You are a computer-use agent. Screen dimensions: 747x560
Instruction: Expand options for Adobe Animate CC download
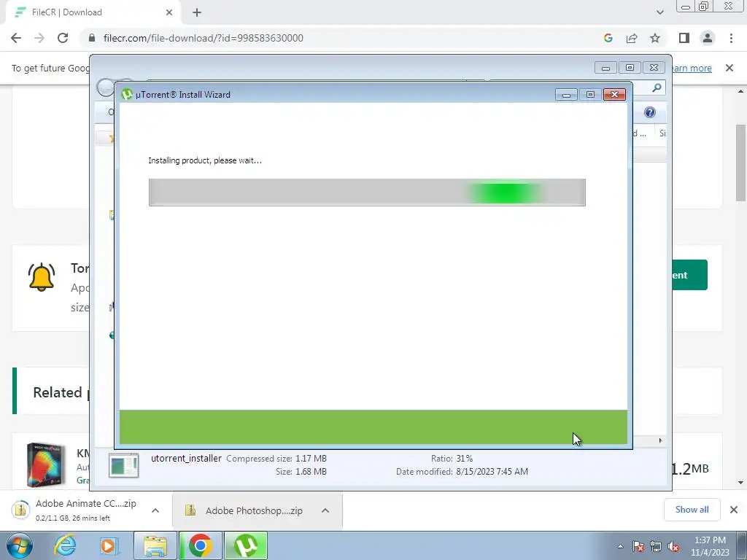pos(155,510)
